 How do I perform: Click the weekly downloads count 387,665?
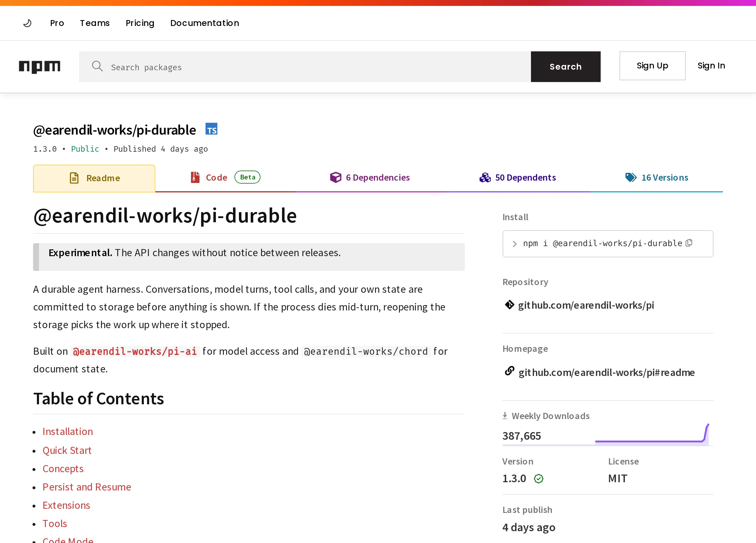click(522, 436)
